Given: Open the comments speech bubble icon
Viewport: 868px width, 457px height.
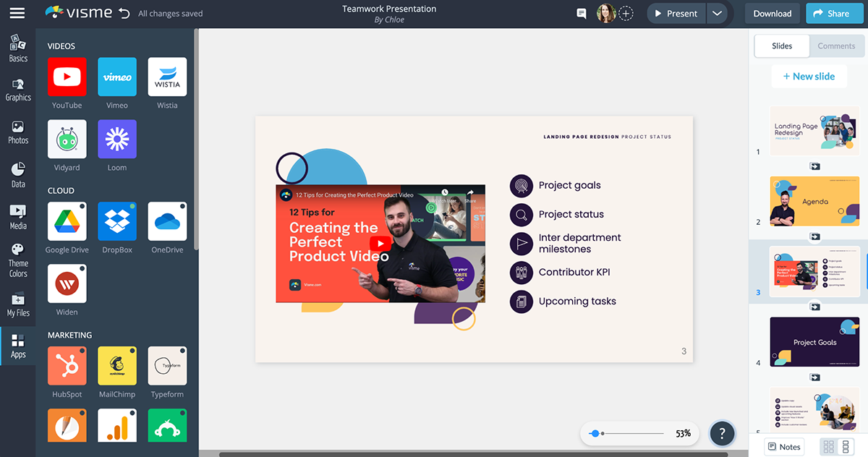Looking at the screenshot, I should (581, 14).
